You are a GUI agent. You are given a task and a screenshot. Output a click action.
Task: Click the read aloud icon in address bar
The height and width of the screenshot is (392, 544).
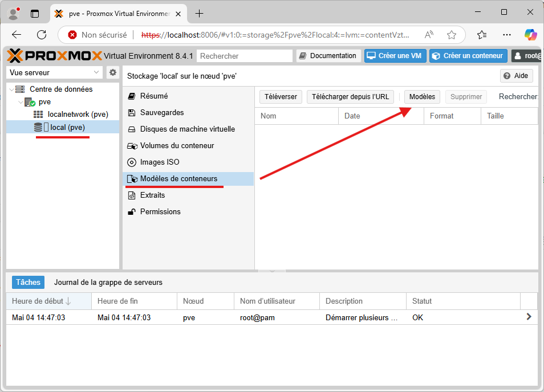[x=429, y=35]
